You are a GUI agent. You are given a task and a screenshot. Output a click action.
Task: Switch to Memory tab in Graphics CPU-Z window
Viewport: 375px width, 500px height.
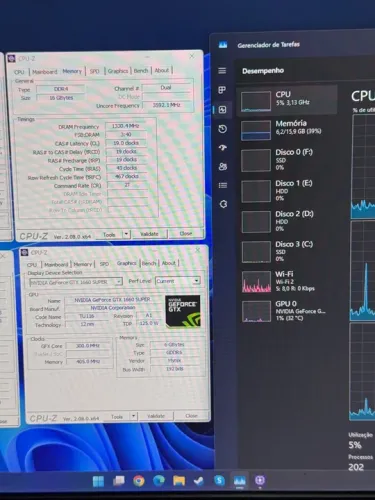(82, 264)
